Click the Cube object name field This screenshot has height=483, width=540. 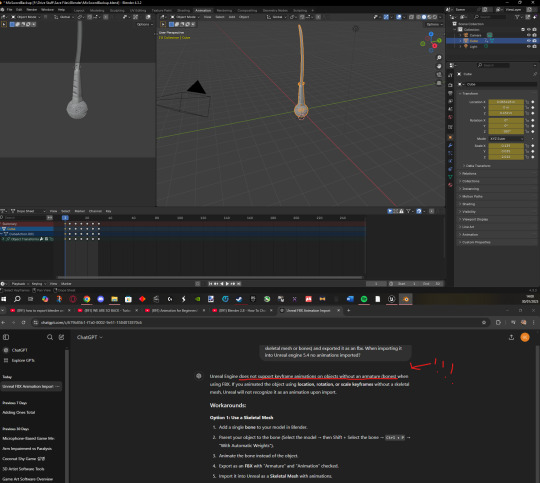(501, 84)
